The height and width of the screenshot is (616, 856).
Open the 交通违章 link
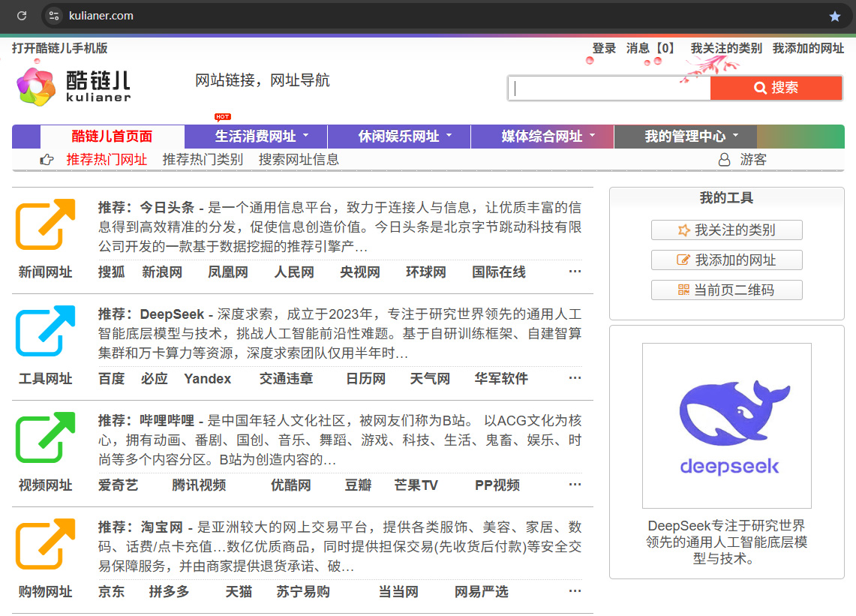(x=286, y=378)
